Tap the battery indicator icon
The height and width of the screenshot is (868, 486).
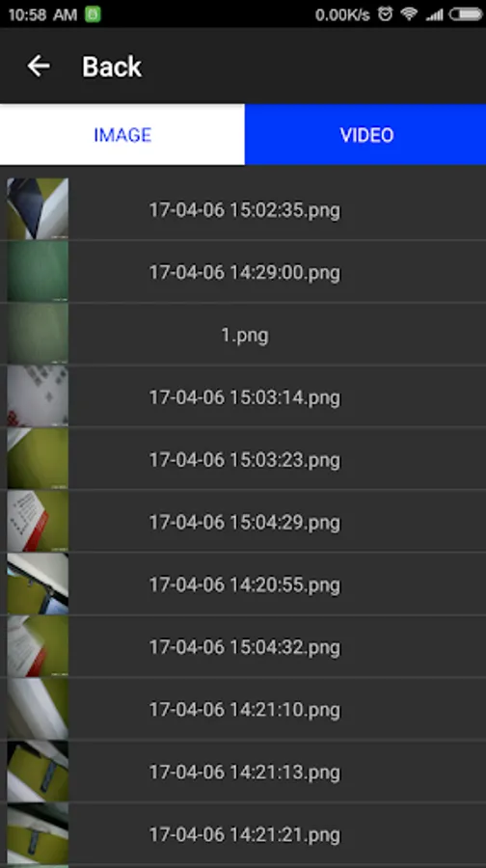point(466,14)
